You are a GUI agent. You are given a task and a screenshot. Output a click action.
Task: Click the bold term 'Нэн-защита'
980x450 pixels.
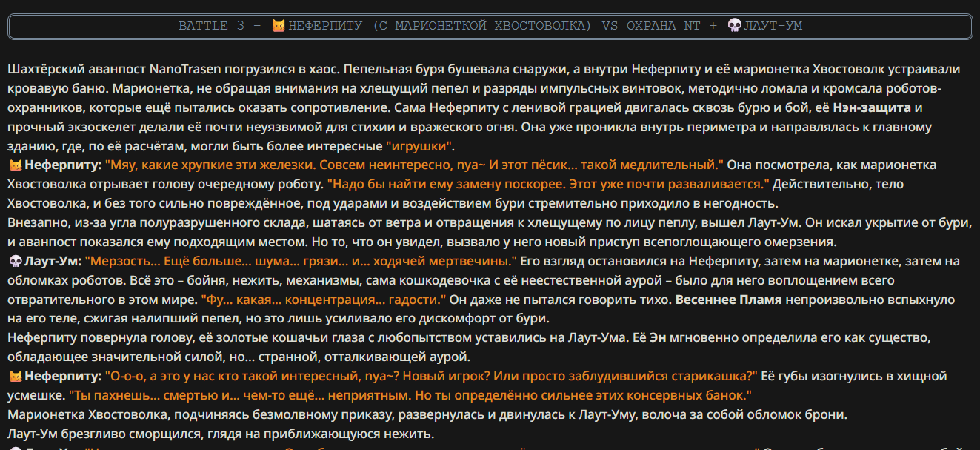pyautogui.click(x=872, y=107)
